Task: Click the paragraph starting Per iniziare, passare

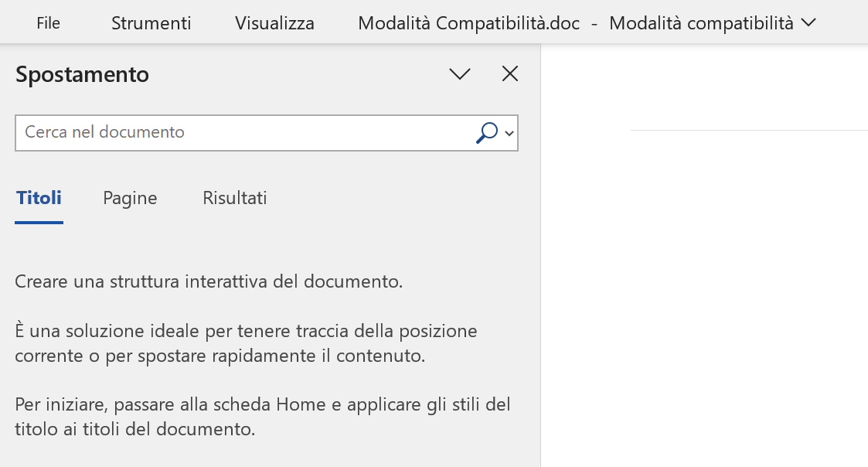Action: [262, 417]
